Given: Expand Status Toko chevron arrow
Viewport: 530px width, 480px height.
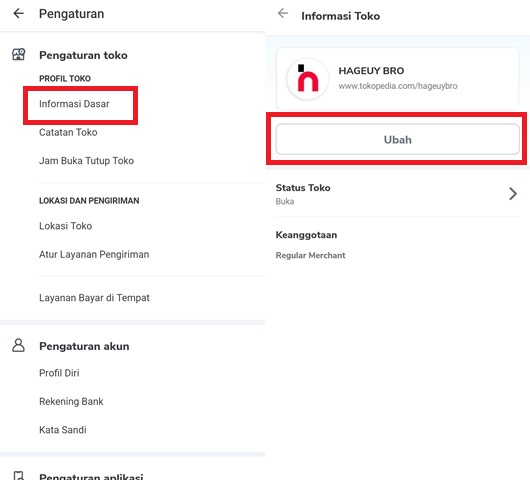Looking at the screenshot, I should 513,194.
